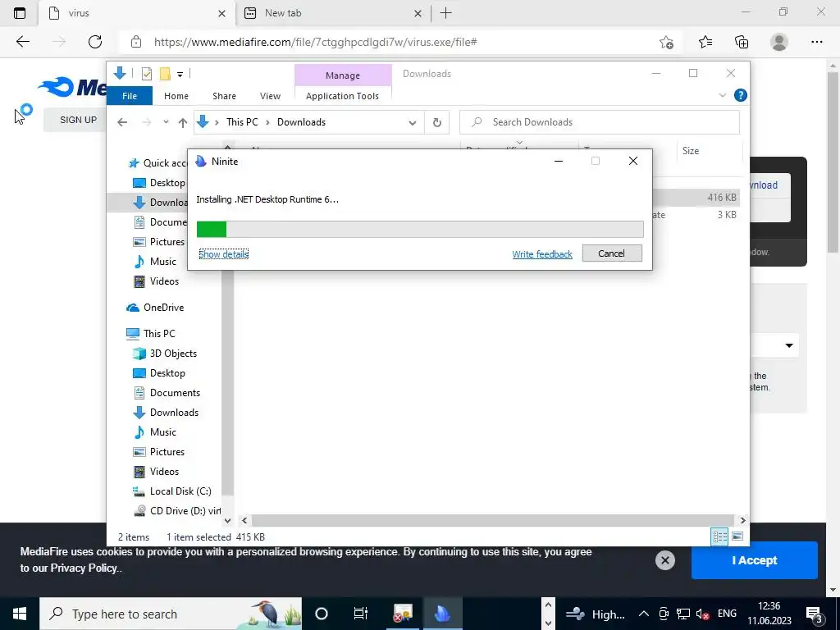
Task: Open a new browser tab with plus
Action: pos(445,13)
